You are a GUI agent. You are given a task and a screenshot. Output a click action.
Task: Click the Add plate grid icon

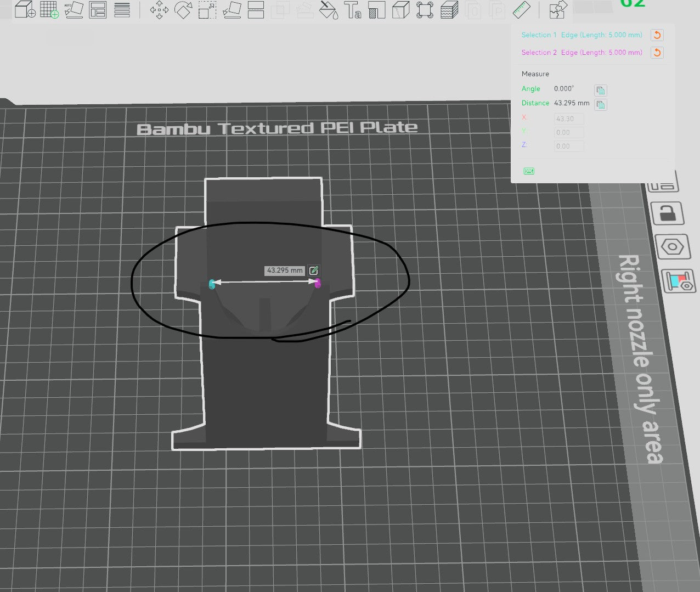pos(49,9)
